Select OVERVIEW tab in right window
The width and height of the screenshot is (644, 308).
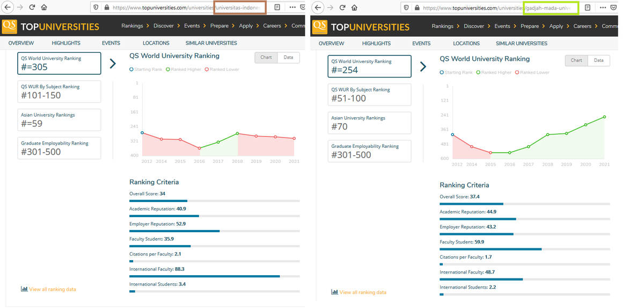[x=331, y=43]
